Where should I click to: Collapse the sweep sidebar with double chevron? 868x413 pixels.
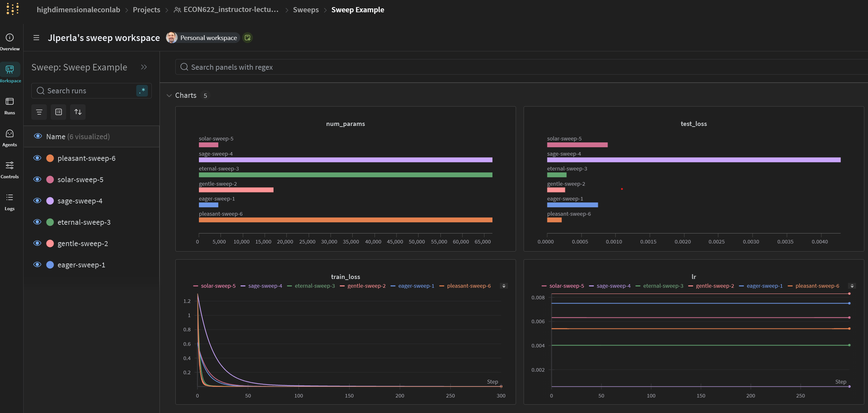pos(144,67)
